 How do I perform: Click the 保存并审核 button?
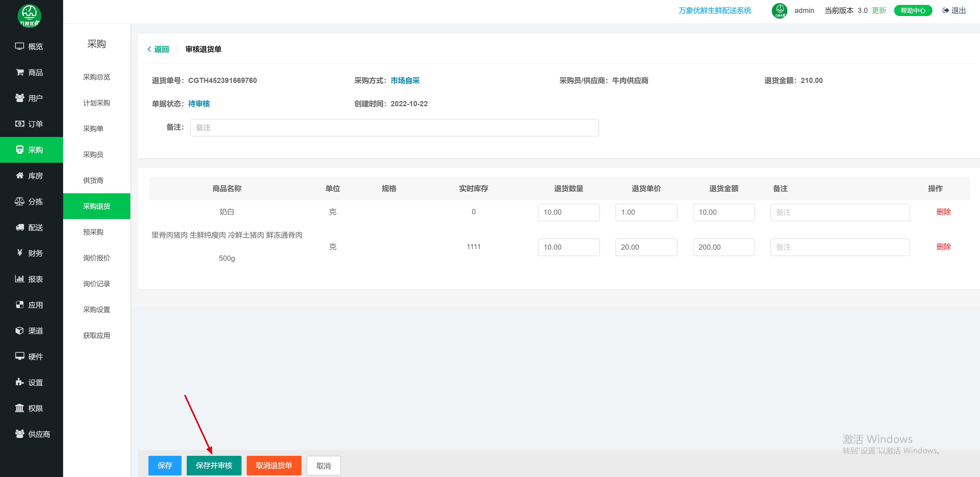pyautogui.click(x=214, y=466)
